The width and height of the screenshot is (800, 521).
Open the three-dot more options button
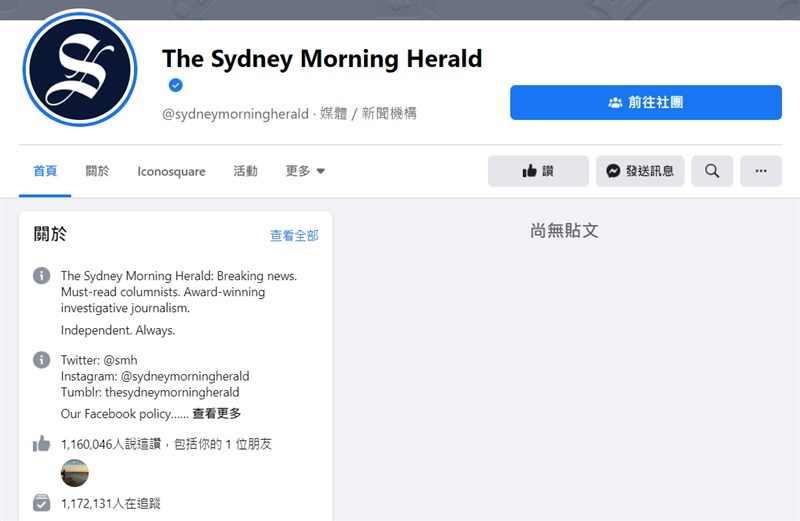click(x=761, y=171)
